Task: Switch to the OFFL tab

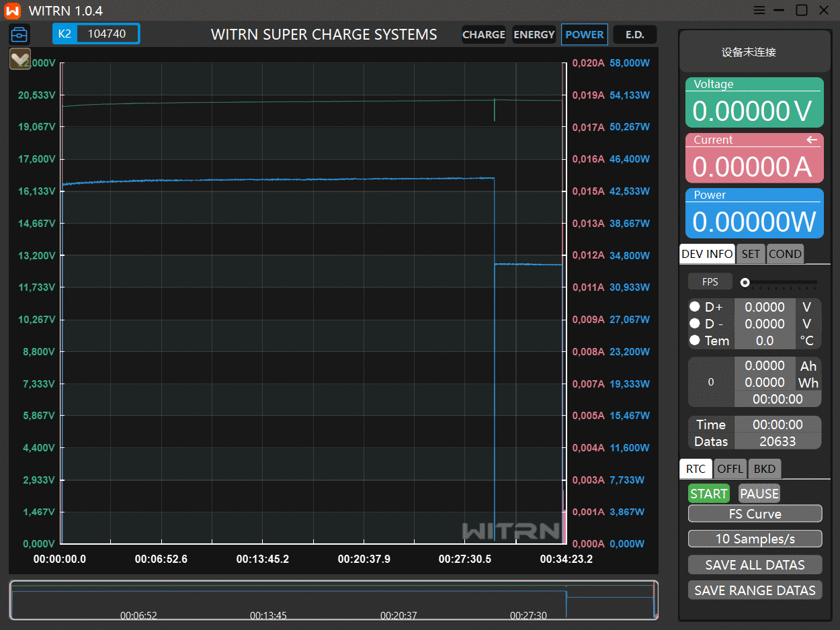Action: pos(730,469)
